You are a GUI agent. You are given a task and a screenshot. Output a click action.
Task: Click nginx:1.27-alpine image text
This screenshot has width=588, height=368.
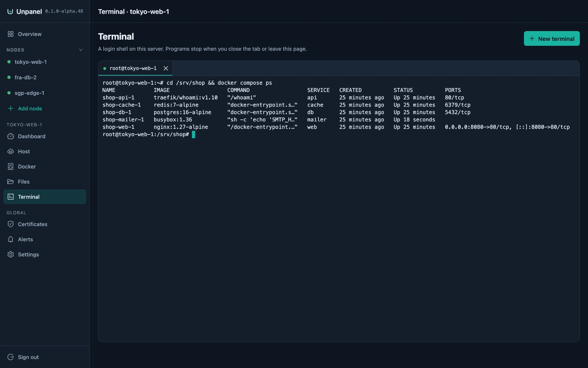pos(181,127)
